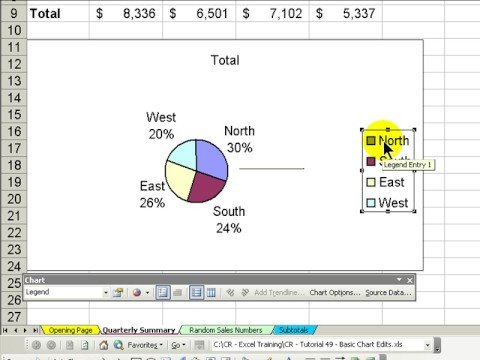Screen dimensions: 480x360
Task: Open Source Data dialog
Action: (x=388, y=293)
